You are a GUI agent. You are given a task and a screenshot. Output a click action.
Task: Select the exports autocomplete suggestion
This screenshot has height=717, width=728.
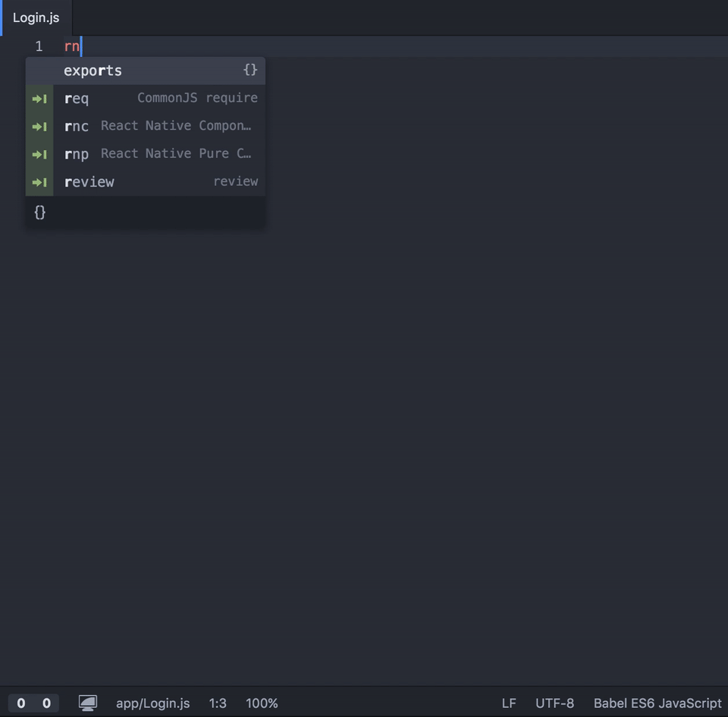146,71
